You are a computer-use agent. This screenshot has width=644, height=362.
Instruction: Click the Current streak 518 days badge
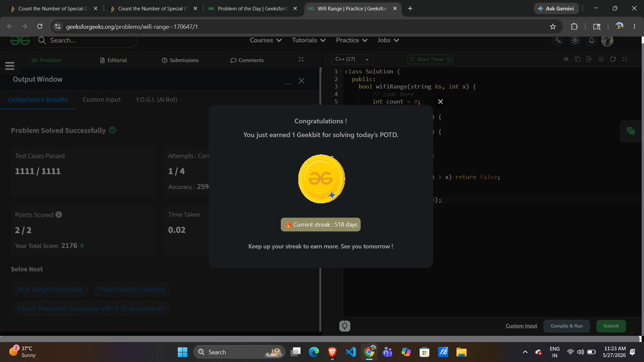coord(321,225)
